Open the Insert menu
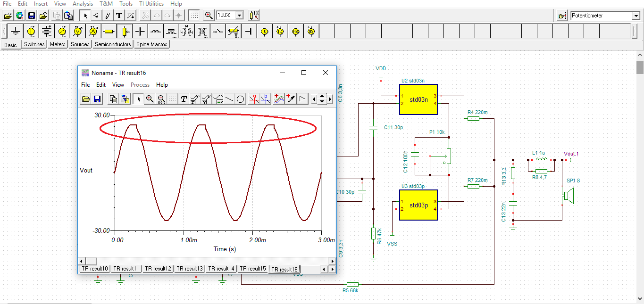 tap(41, 4)
